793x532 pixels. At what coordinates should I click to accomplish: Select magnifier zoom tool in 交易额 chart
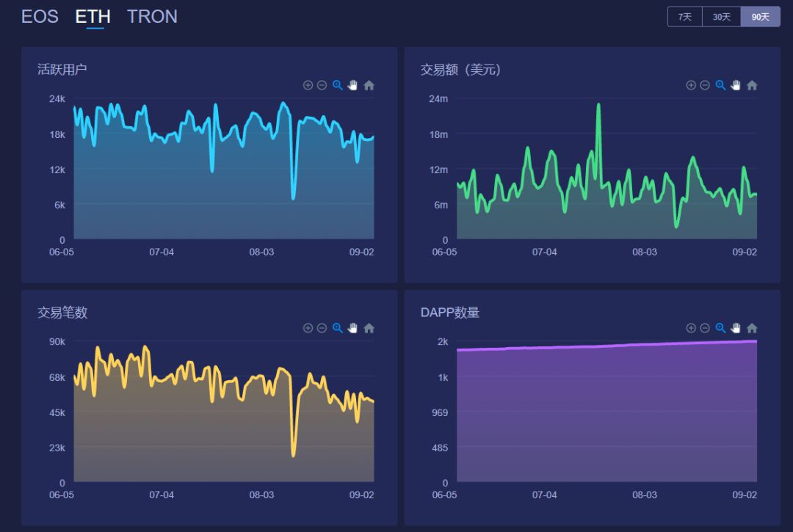click(x=721, y=85)
